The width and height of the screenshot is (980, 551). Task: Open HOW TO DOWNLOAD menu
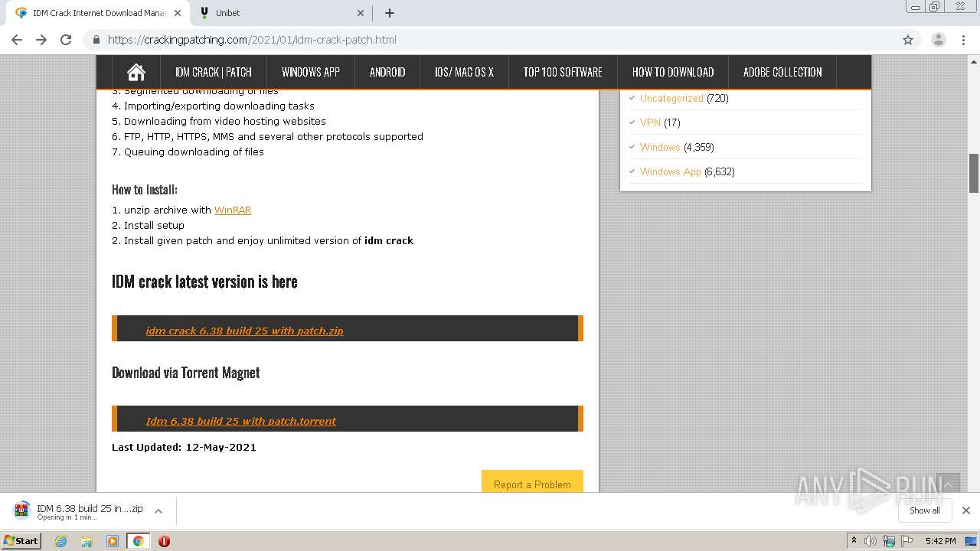673,72
